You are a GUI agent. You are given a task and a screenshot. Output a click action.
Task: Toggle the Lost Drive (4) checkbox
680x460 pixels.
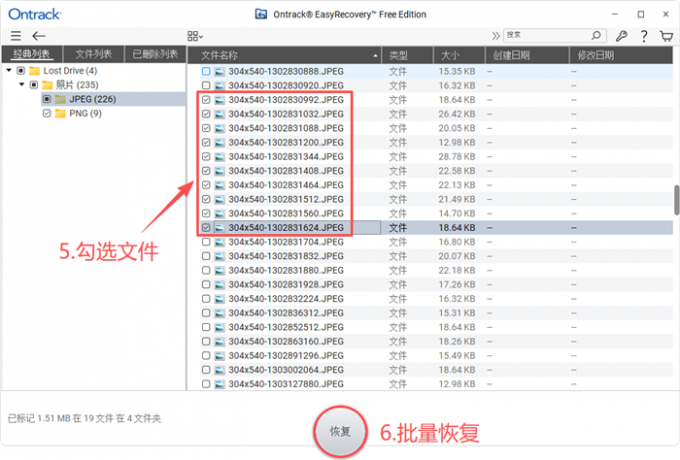pos(21,71)
